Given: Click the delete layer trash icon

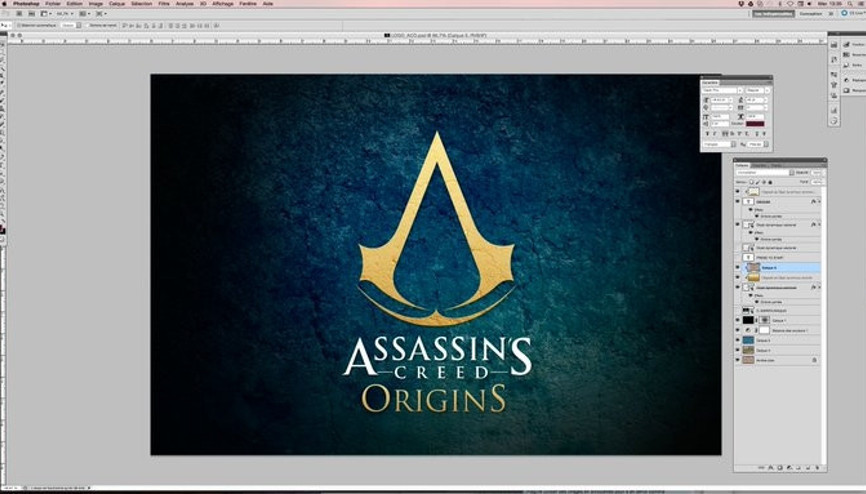Looking at the screenshot, I should [817, 468].
